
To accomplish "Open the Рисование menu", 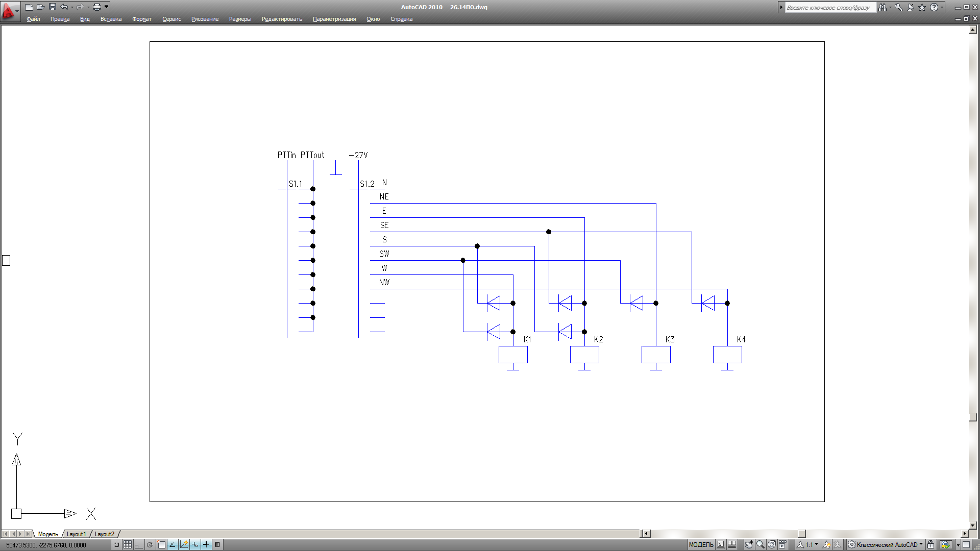I will click(x=205, y=19).
